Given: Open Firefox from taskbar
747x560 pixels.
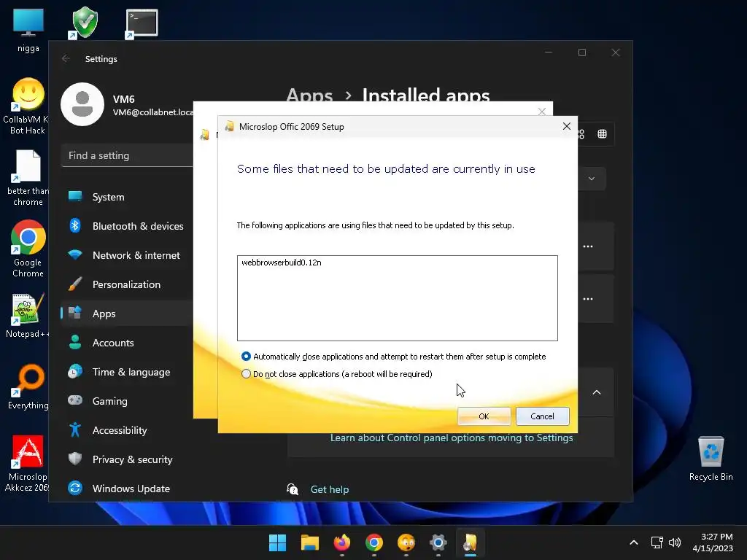Looking at the screenshot, I should click(x=341, y=542).
